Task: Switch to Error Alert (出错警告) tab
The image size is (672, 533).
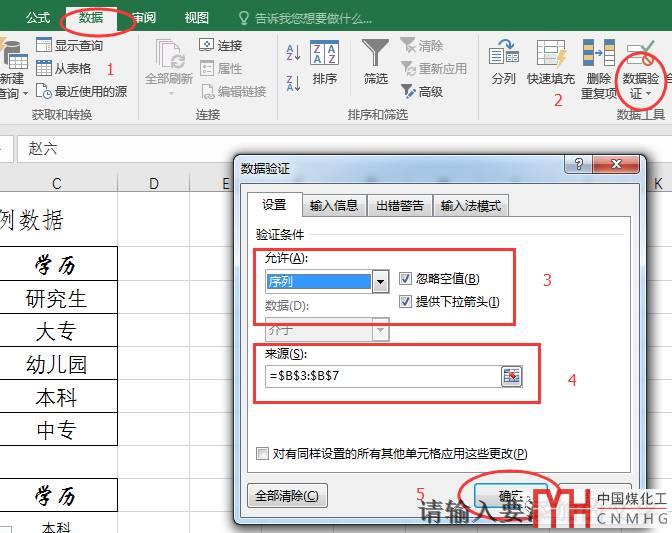Action: click(x=399, y=206)
